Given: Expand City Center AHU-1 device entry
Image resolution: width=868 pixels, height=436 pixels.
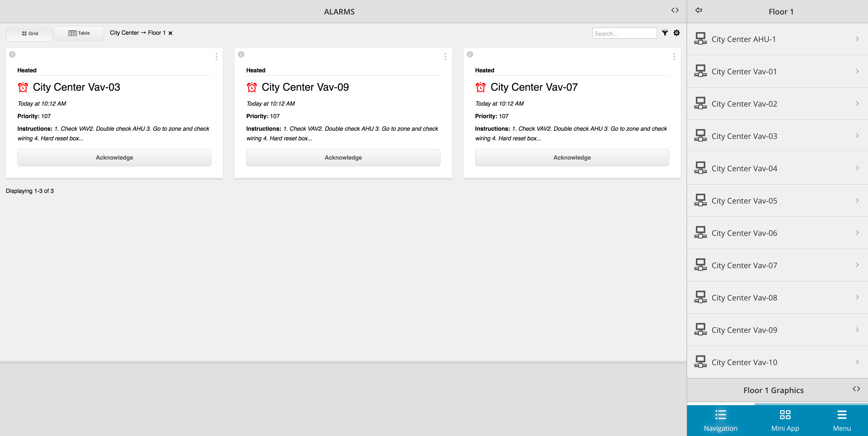Looking at the screenshot, I should [x=858, y=38].
